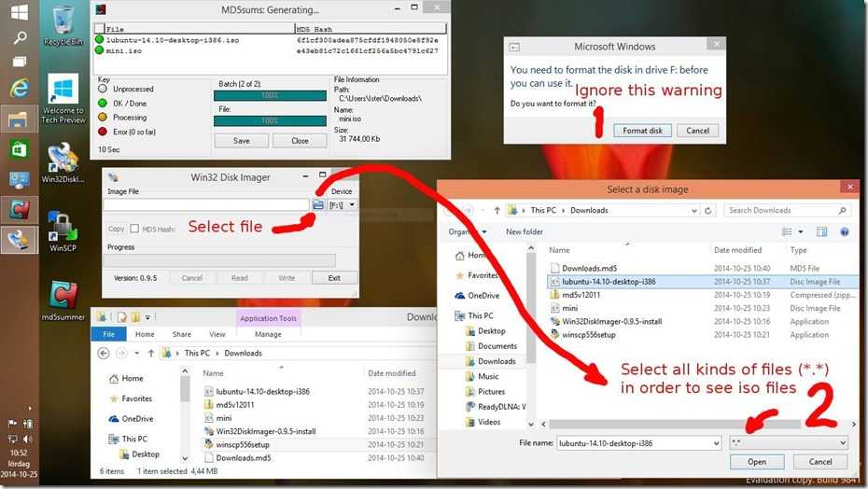This screenshot has width=868, height=489.
Task: Expand File name combo box dropdown arrow
Action: (x=716, y=443)
